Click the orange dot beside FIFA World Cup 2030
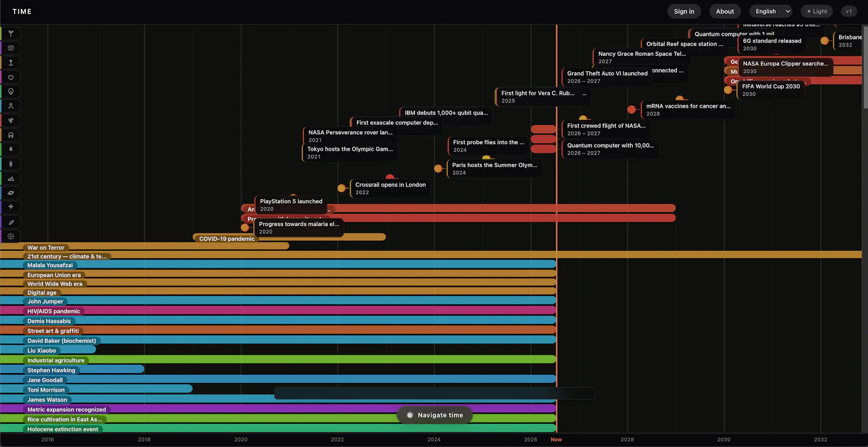The width and height of the screenshot is (868, 447). click(x=728, y=90)
